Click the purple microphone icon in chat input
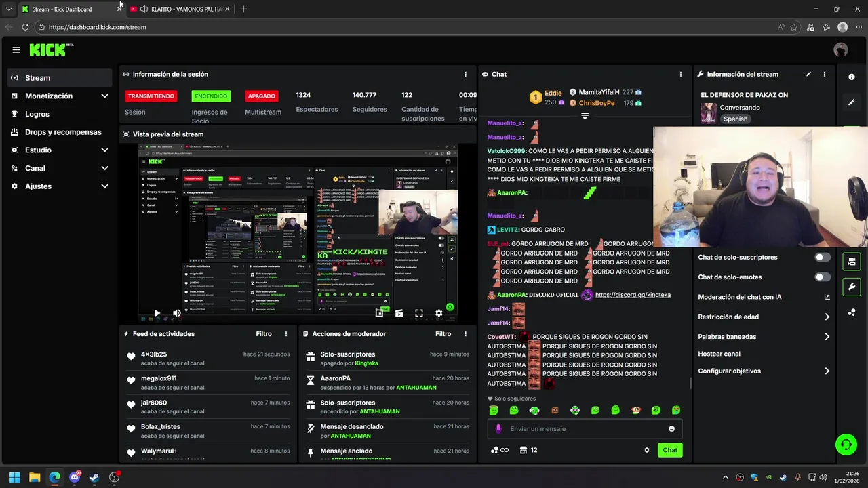Image resolution: width=868 pixels, height=488 pixels. [498, 428]
